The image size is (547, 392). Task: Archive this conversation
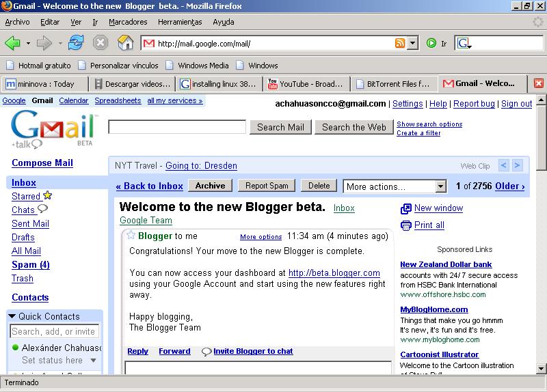211,186
